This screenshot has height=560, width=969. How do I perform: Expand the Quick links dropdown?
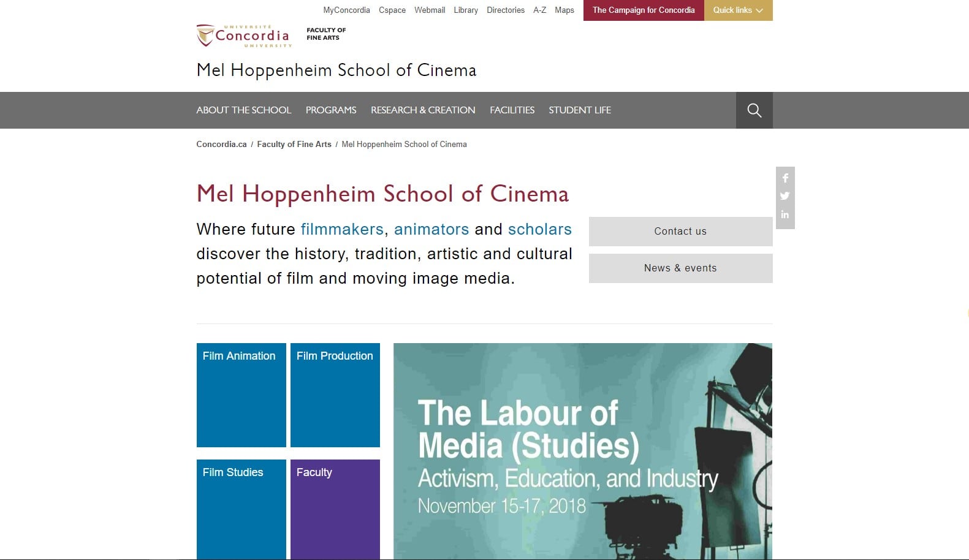pyautogui.click(x=738, y=10)
